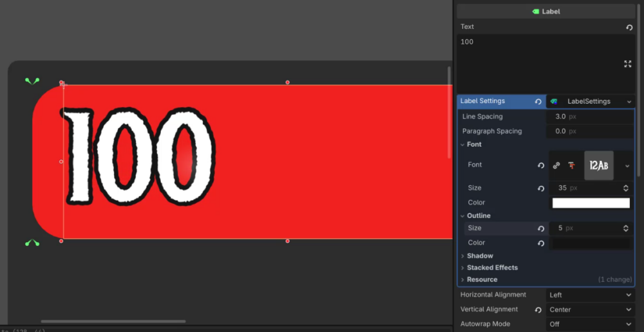The width and height of the screenshot is (644, 332).
Task: Click the red FontFile type icon
Action: [x=571, y=165]
